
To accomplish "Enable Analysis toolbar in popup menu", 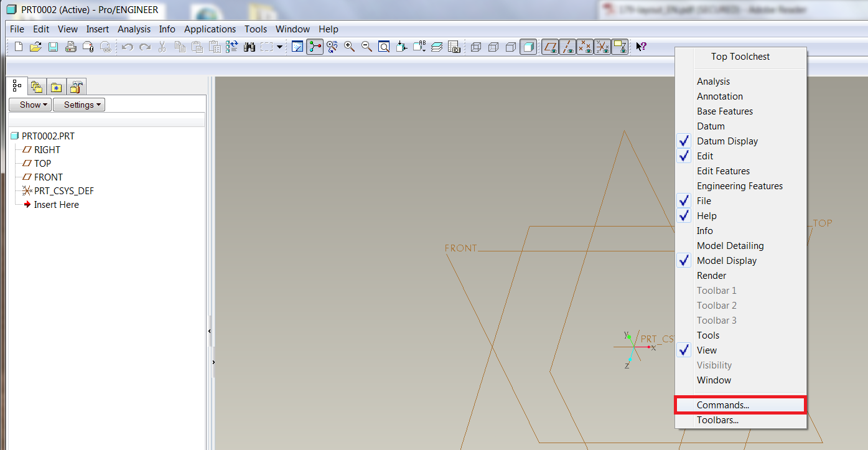I will [x=740, y=82].
